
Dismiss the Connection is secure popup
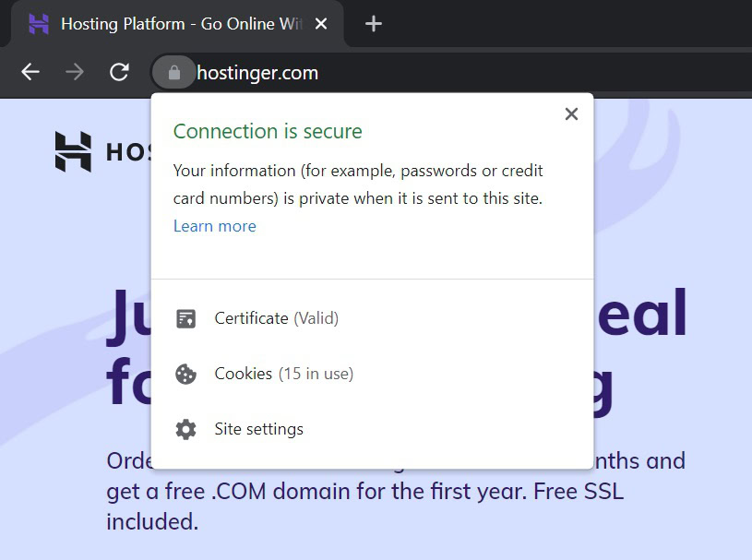(x=571, y=113)
